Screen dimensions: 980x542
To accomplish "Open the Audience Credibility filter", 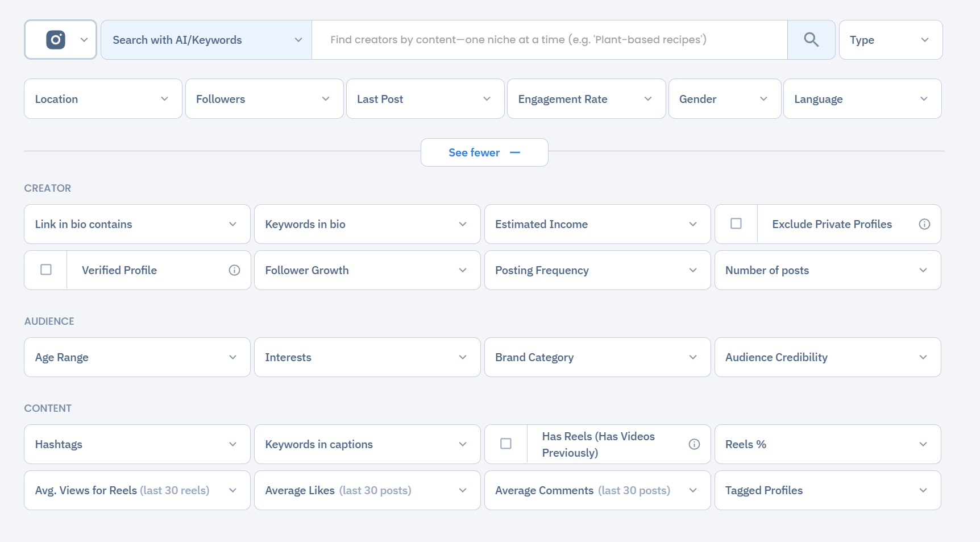I will pyautogui.click(x=828, y=357).
